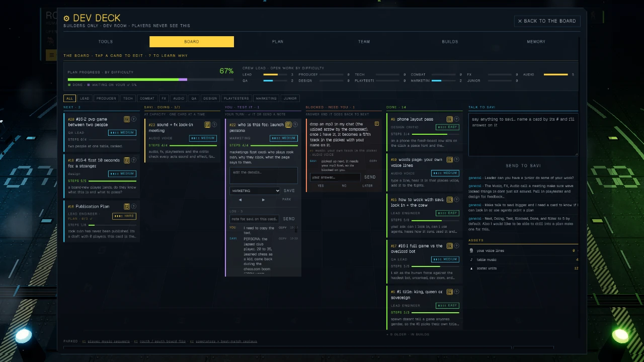This screenshot has width=644, height=362.
Task: Click the 'edit the details' box on card #22
Action: click(264, 175)
